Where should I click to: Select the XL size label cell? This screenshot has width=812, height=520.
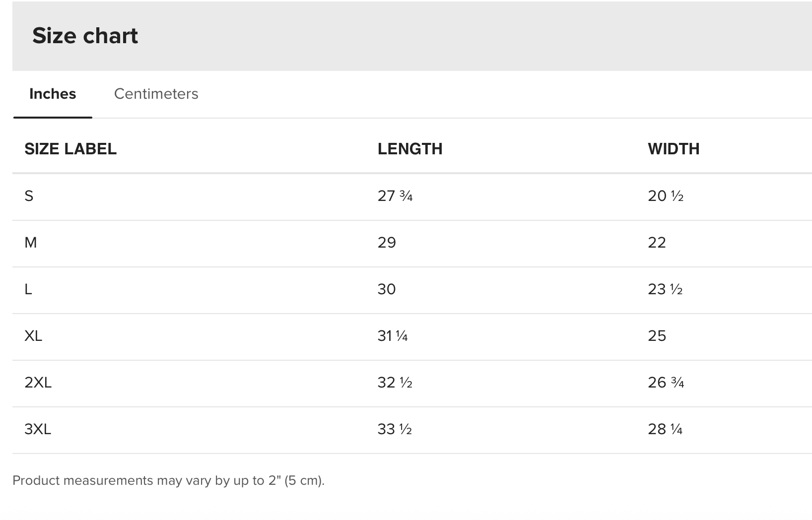33,336
